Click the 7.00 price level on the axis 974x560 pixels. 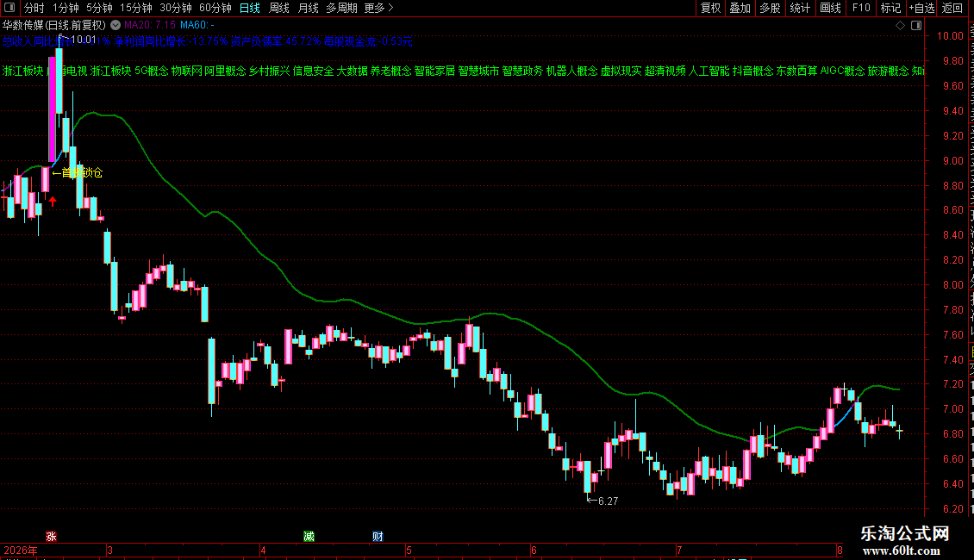click(x=952, y=409)
